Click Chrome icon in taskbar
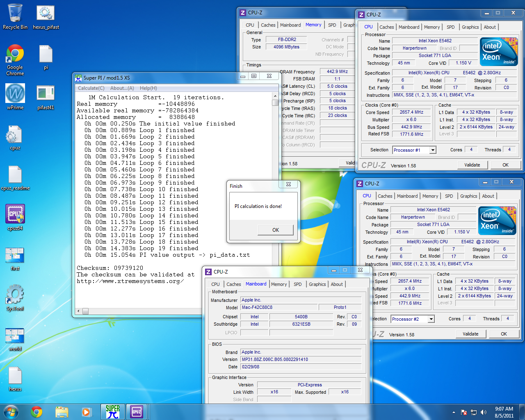 click(x=37, y=412)
